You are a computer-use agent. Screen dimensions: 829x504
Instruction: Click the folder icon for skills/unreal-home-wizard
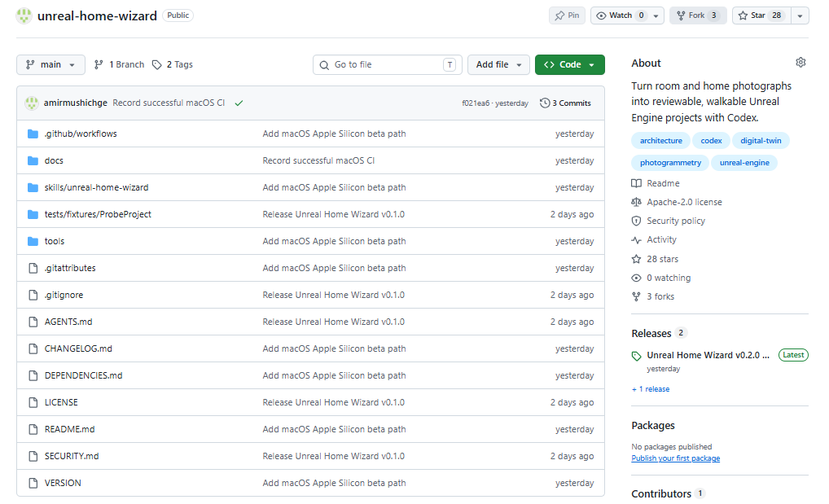pyautogui.click(x=33, y=188)
